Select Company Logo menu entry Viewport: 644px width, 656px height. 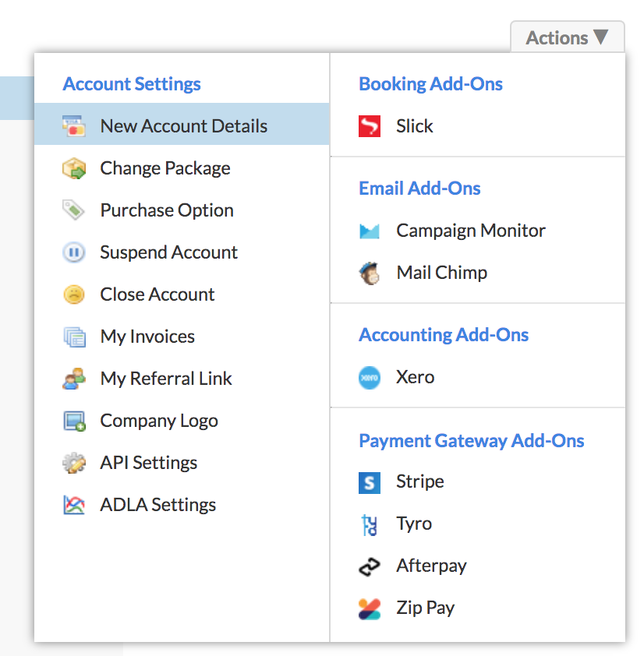[x=182, y=421]
